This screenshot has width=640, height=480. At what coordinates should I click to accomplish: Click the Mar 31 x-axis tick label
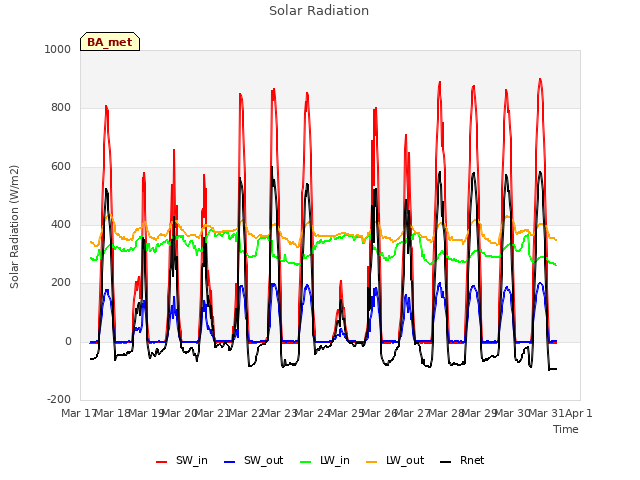(546, 413)
